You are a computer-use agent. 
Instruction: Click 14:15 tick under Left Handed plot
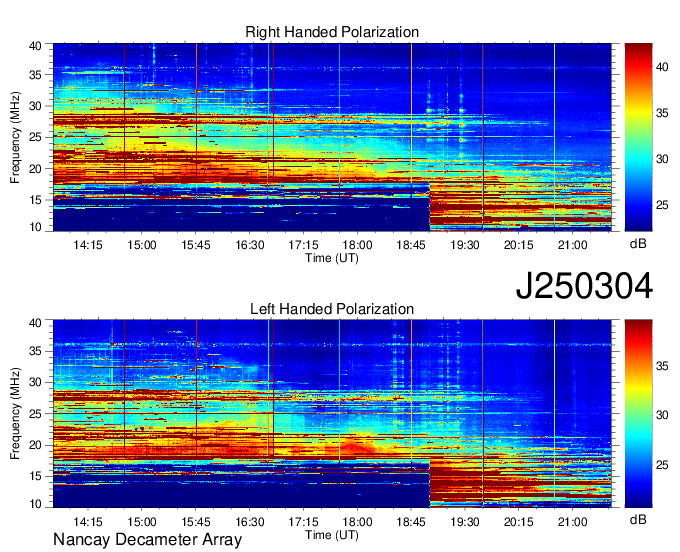[x=88, y=522]
